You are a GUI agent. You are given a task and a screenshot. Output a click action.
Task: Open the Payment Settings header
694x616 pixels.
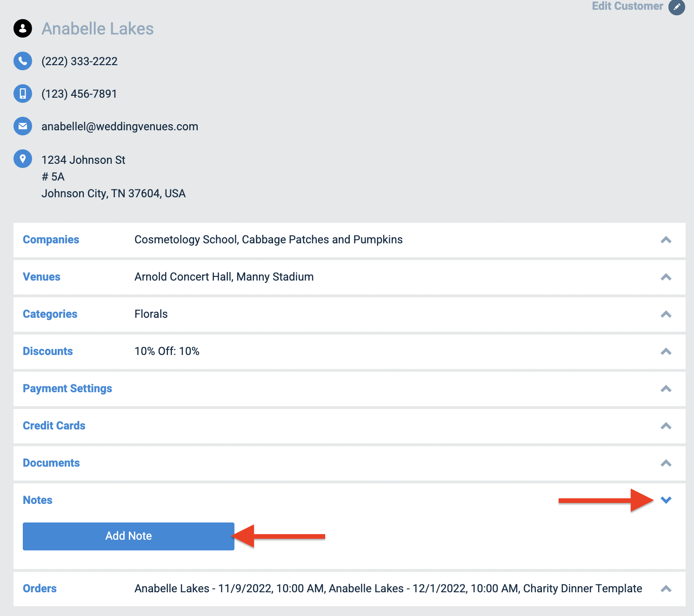[x=67, y=388]
